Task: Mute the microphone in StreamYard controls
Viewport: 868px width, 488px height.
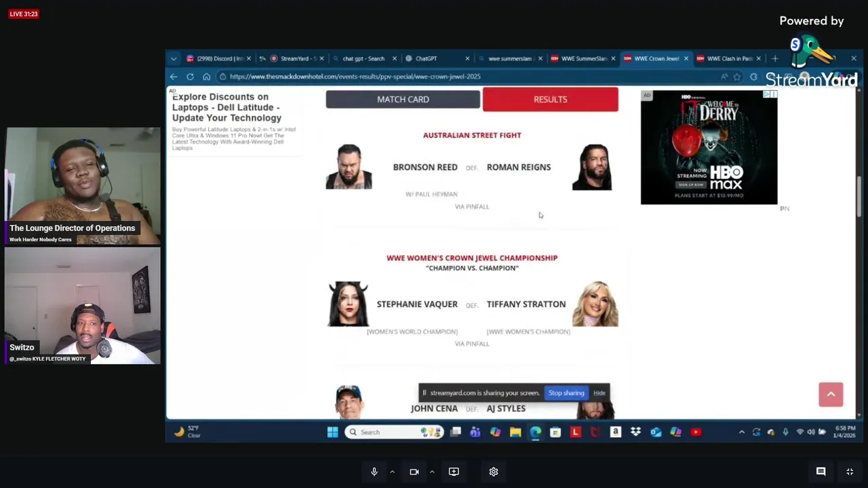Action: click(x=374, y=472)
